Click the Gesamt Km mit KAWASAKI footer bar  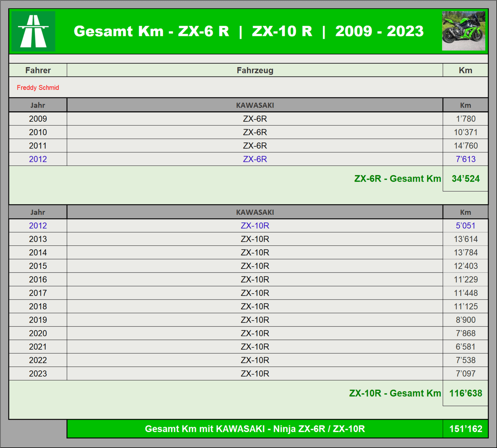click(255, 429)
